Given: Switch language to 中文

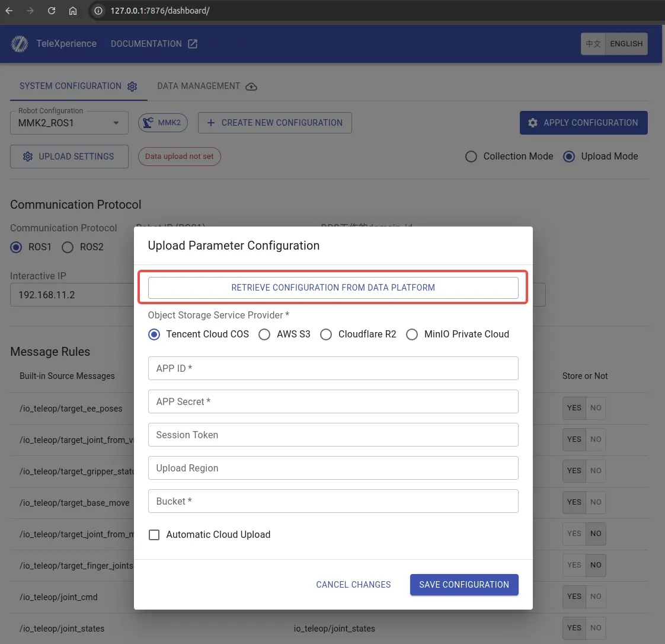Looking at the screenshot, I should point(593,44).
